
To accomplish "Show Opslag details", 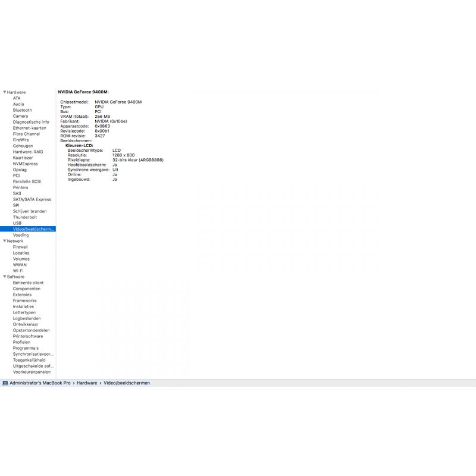I will (20, 170).
